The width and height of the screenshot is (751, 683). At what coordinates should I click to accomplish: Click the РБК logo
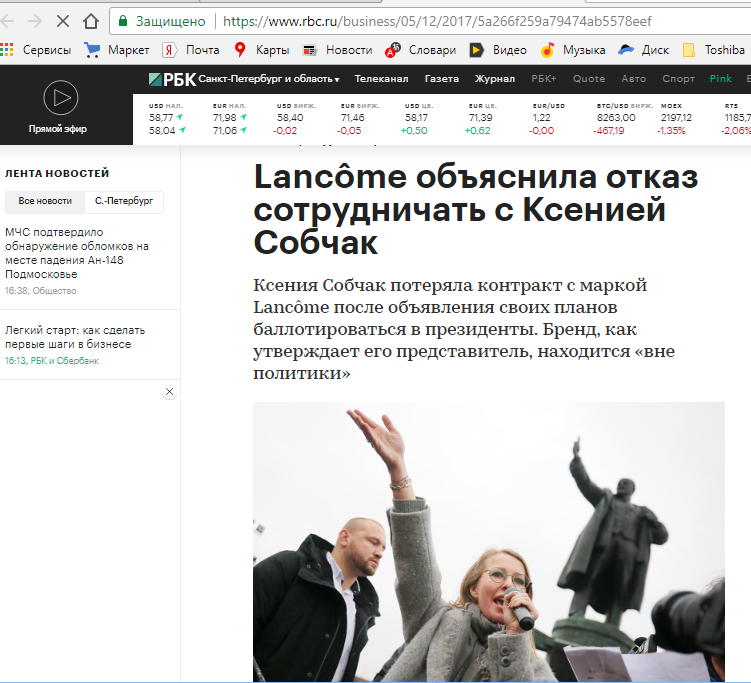coord(172,79)
